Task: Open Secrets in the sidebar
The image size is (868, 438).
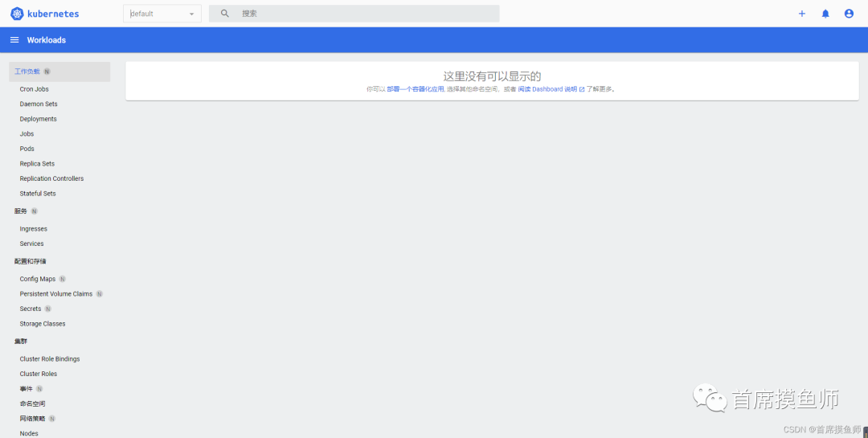Action: tap(31, 309)
